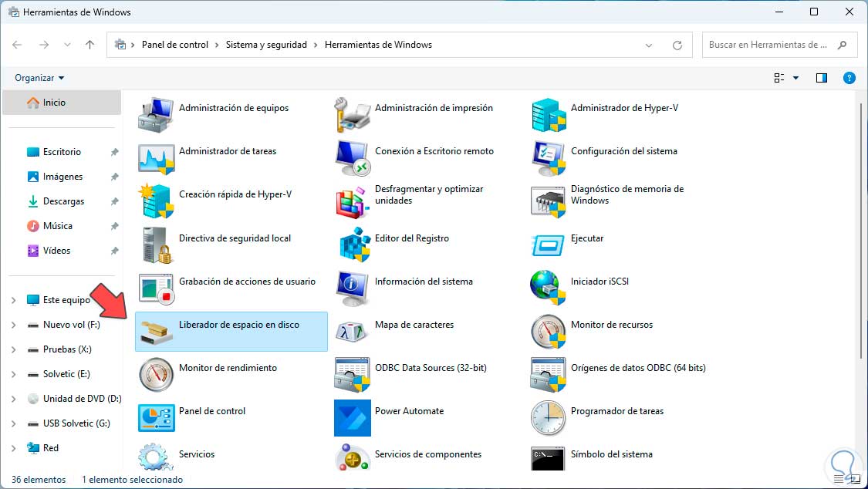Open Programador de tareas icon
The height and width of the screenshot is (489, 868).
pos(549,417)
